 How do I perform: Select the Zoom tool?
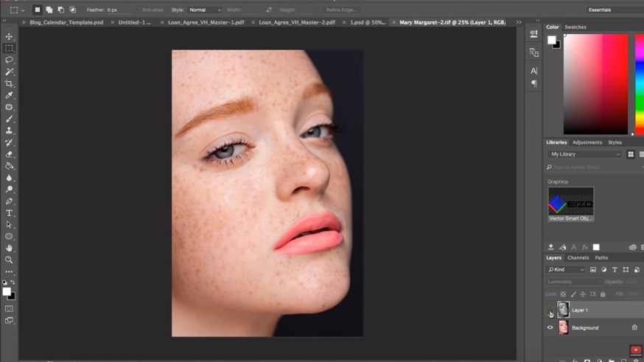tap(10, 260)
